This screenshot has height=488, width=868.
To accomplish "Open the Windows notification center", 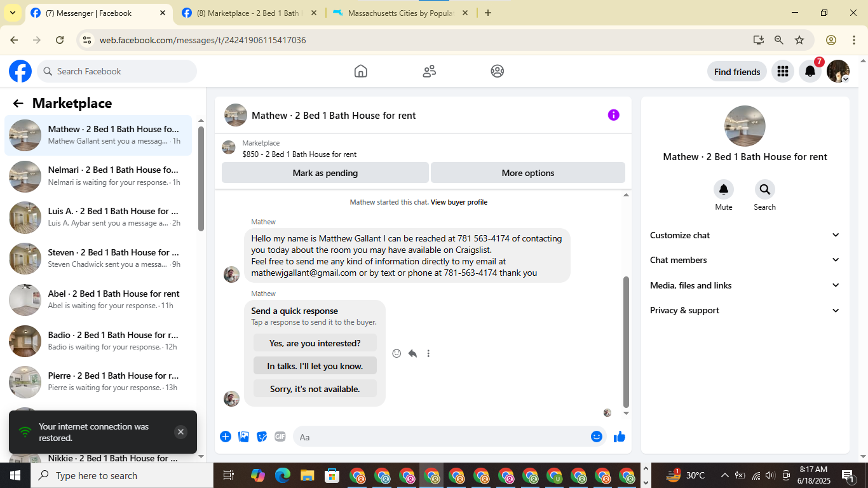I will [848, 475].
